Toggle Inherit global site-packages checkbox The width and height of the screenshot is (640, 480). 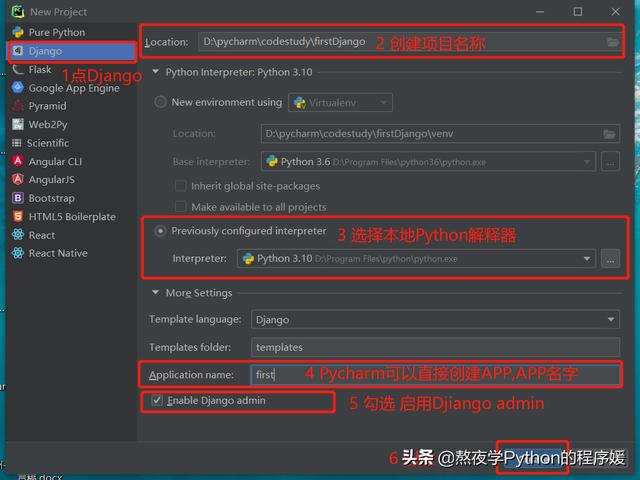pos(180,186)
